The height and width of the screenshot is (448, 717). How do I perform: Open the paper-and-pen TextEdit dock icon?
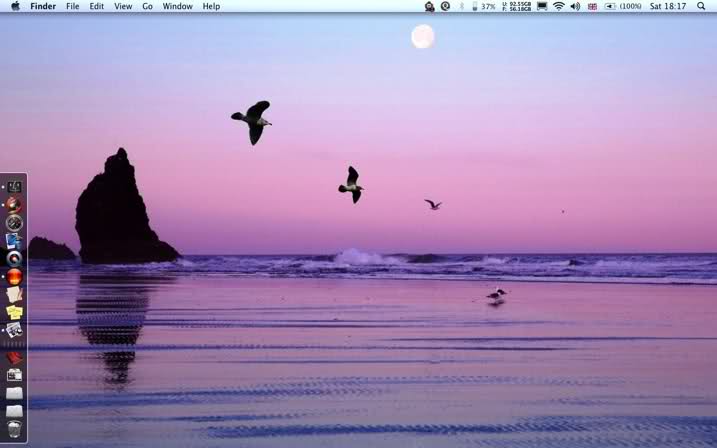pos(14,294)
